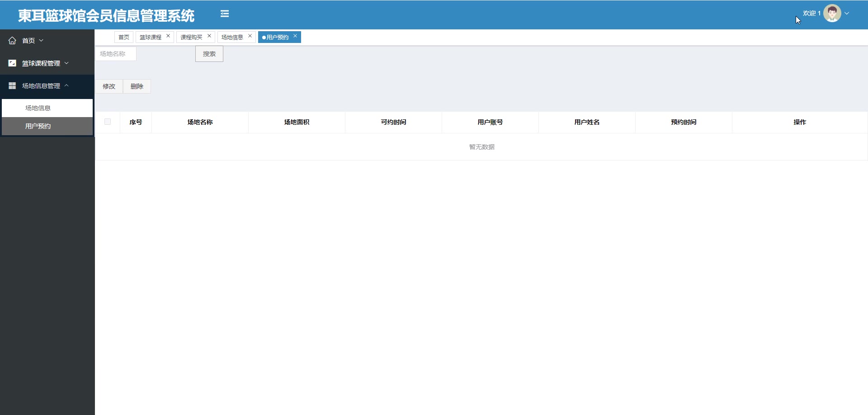Open 用户预约 in the sidebar submenu
868x415 pixels.
[x=47, y=126]
